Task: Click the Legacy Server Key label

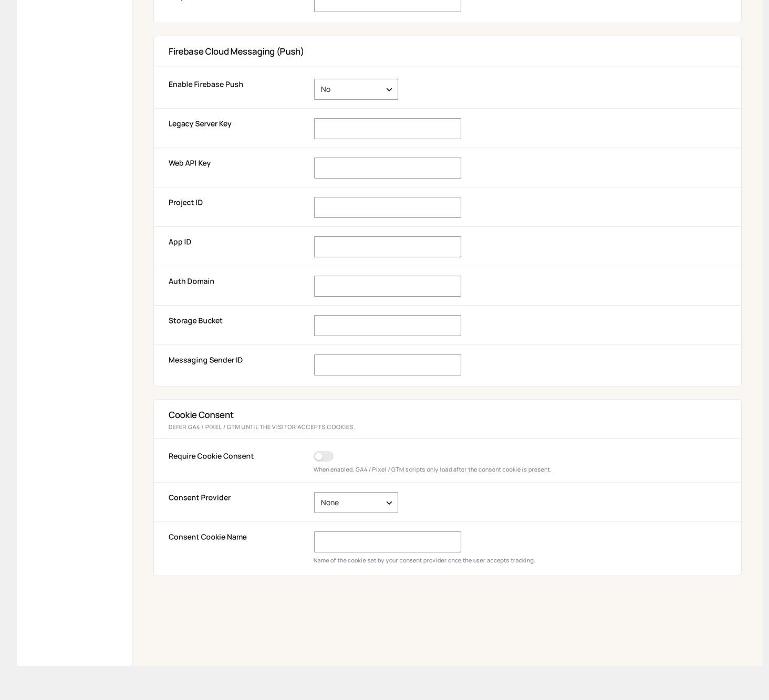Action: coord(200,124)
